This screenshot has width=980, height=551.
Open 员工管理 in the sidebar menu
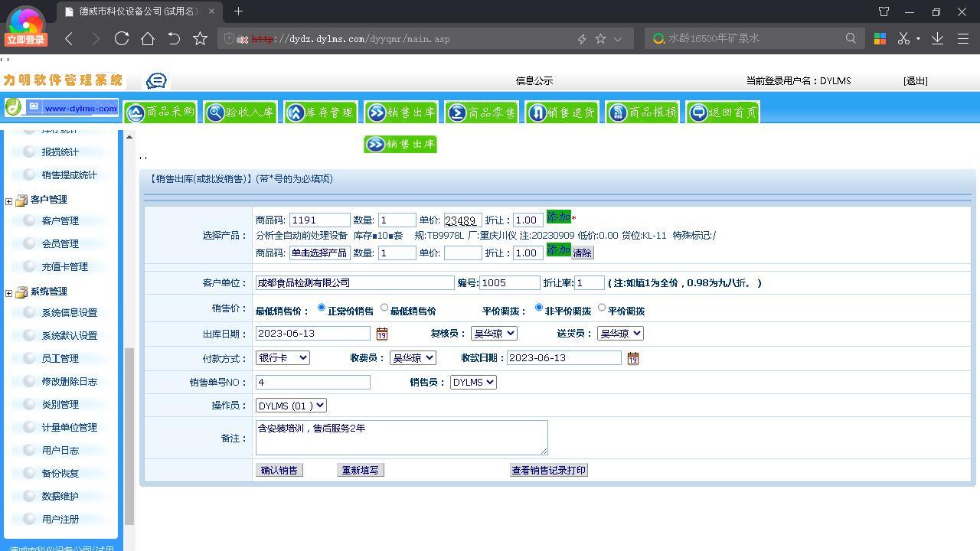(x=61, y=358)
